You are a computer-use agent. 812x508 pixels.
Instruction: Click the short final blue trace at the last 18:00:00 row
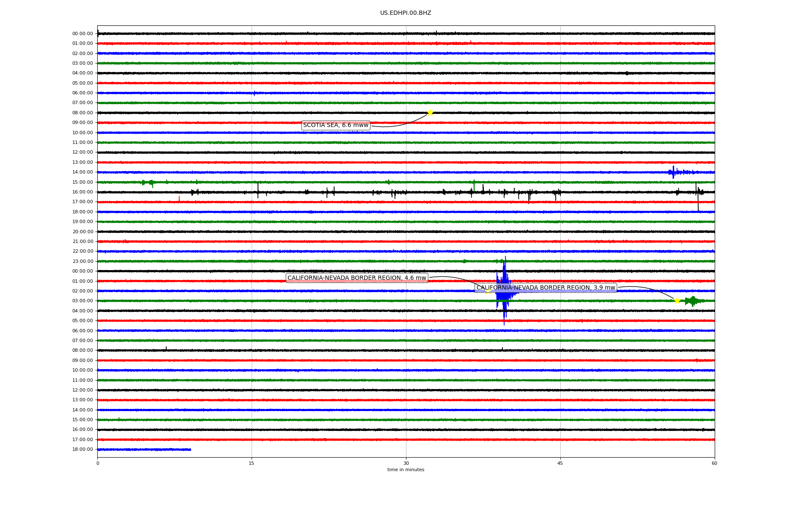pos(144,450)
